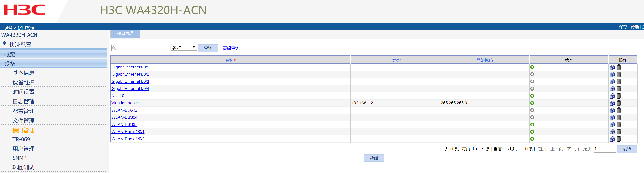
Task: Click the trash icon in the GigabitEthernet1/0/4 row
Action: [x=619, y=89]
